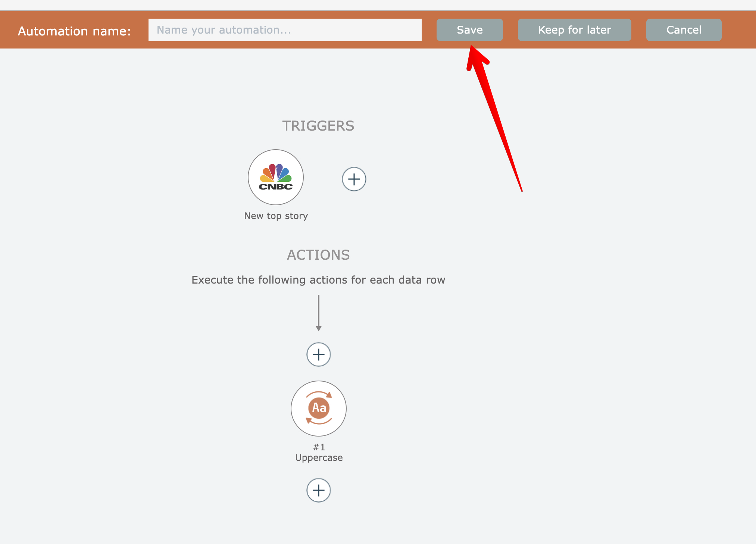This screenshot has width=756, height=544.
Task: Click 'Execute the following actions' description text
Action: point(318,280)
